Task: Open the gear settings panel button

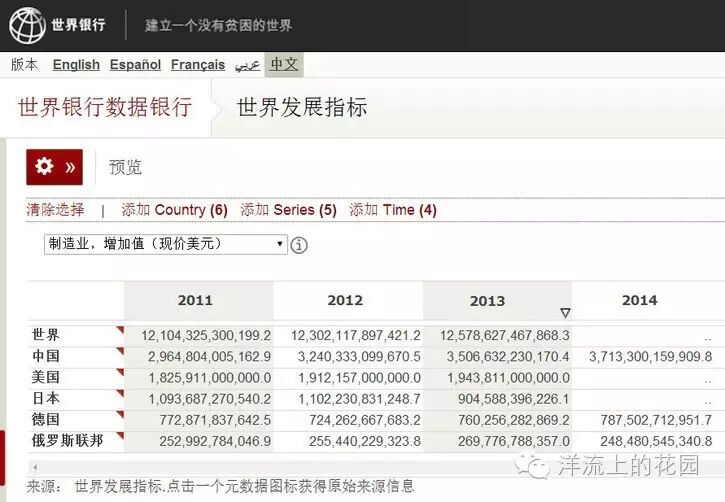Action: [x=55, y=167]
